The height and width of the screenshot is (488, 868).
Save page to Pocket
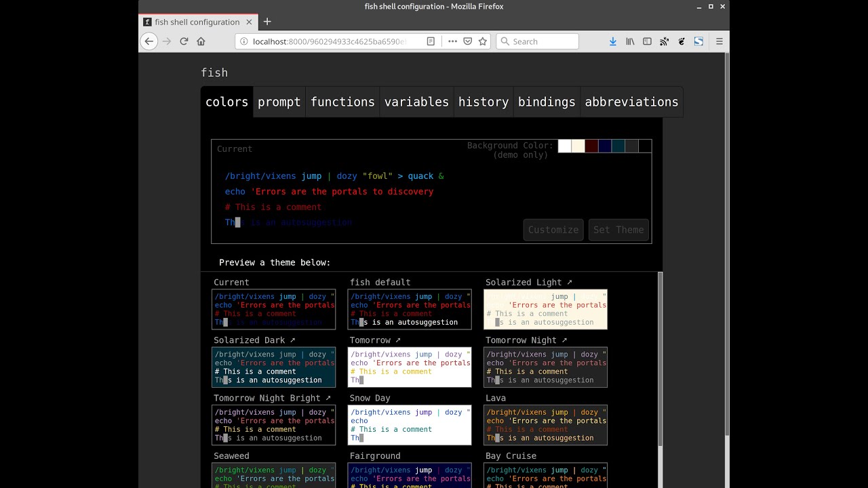pos(468,41)
